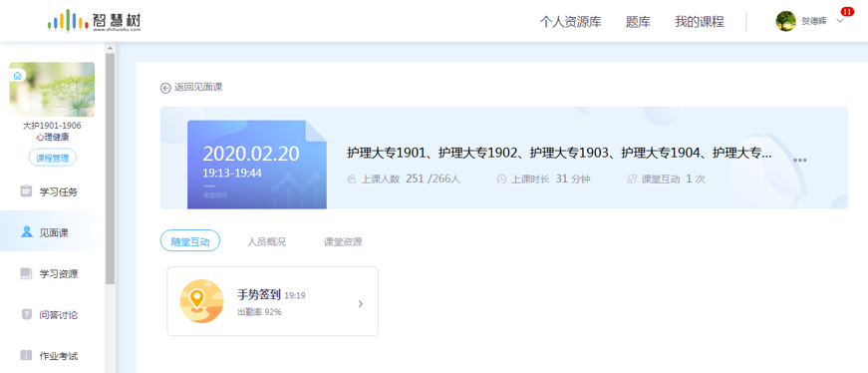Click the 251 /266人 attendance count
868x373 pixels.
(x=433, y=179)
